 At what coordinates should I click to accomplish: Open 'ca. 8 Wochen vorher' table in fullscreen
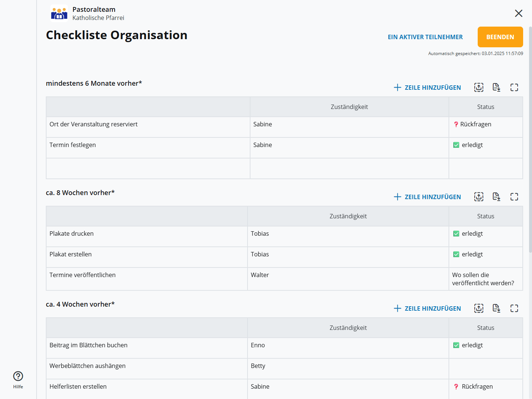point(514,197)
